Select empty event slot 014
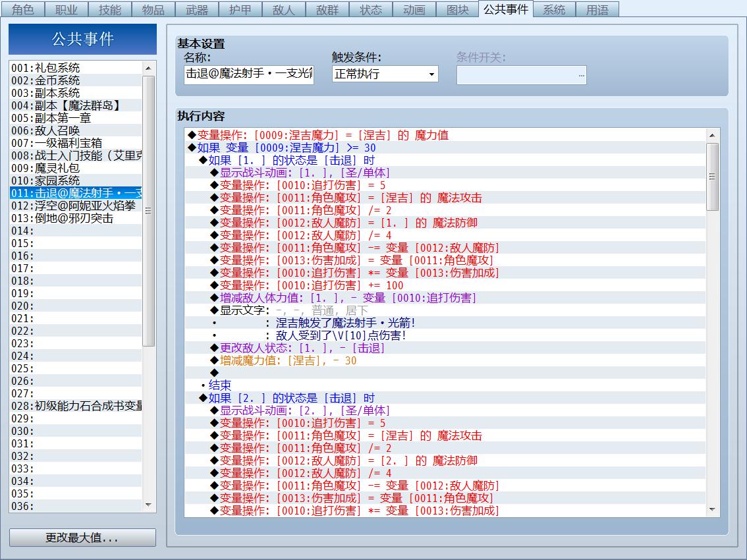Image resolution: width=747 pixels, height=560 pixels. [x=76, y=231]
